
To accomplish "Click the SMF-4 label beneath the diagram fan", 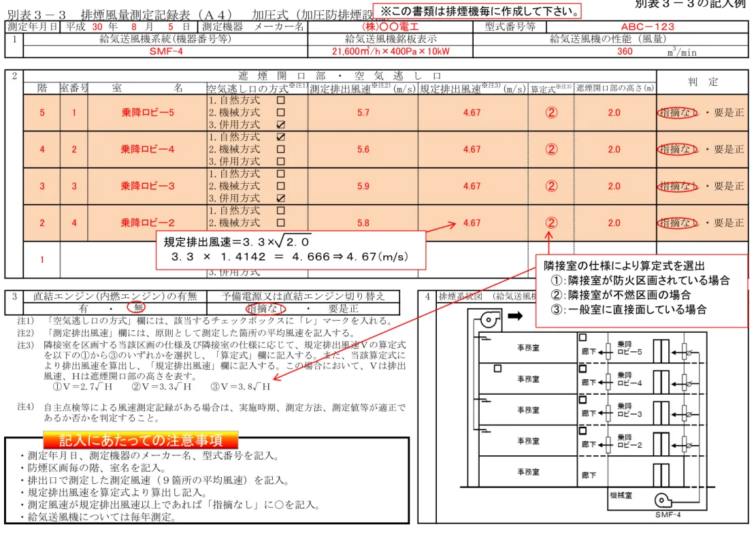I will 668,515.
